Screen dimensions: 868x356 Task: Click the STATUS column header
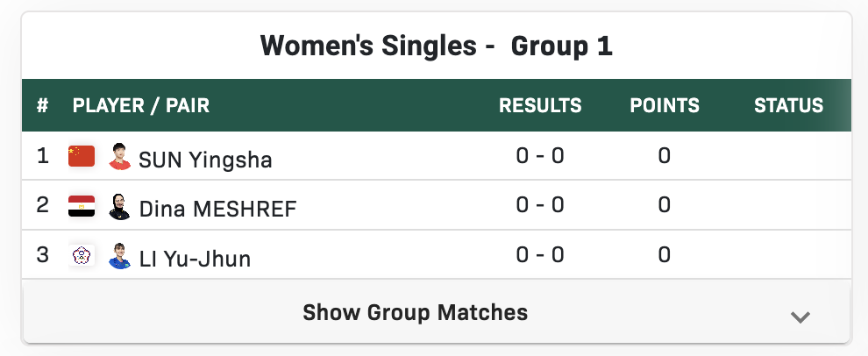click(x=788, y=106)
